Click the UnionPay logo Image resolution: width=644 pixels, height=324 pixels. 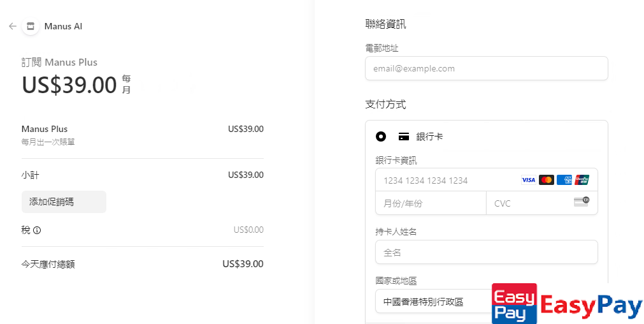582,180
